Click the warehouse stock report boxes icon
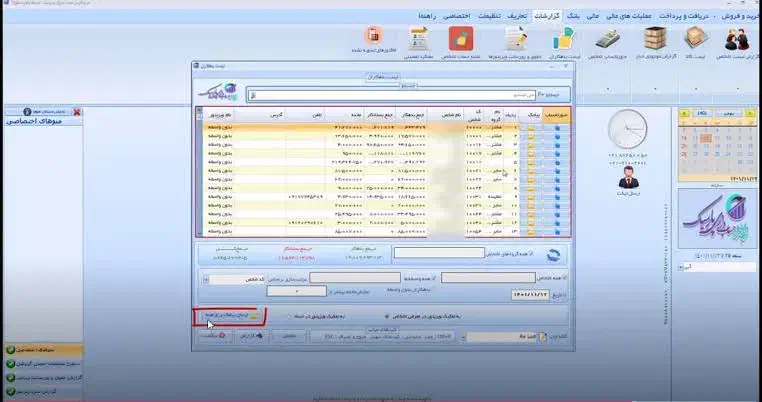The image size is (762, 402). tap(658, 42)
